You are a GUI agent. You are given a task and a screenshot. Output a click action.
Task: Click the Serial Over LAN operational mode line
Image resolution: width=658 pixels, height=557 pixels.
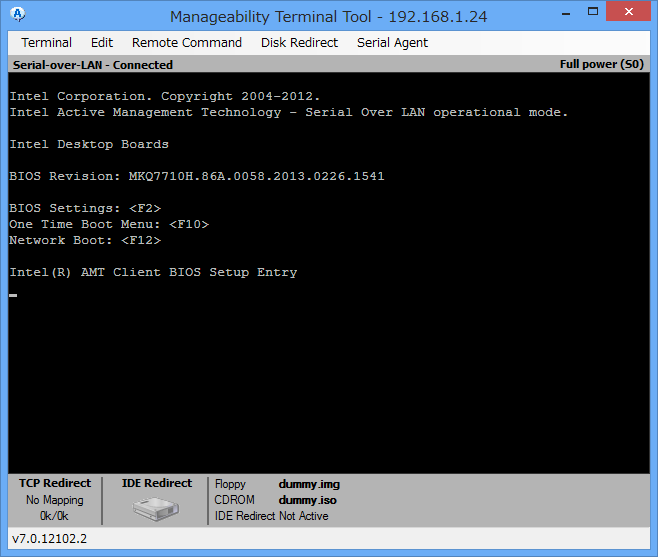pyautogui.click(x=289, y=112)
